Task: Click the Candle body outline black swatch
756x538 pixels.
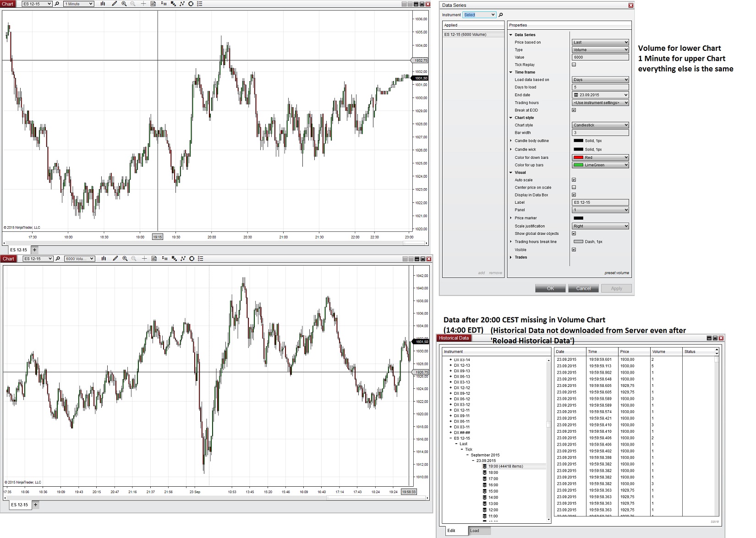Action: [578, 141]
